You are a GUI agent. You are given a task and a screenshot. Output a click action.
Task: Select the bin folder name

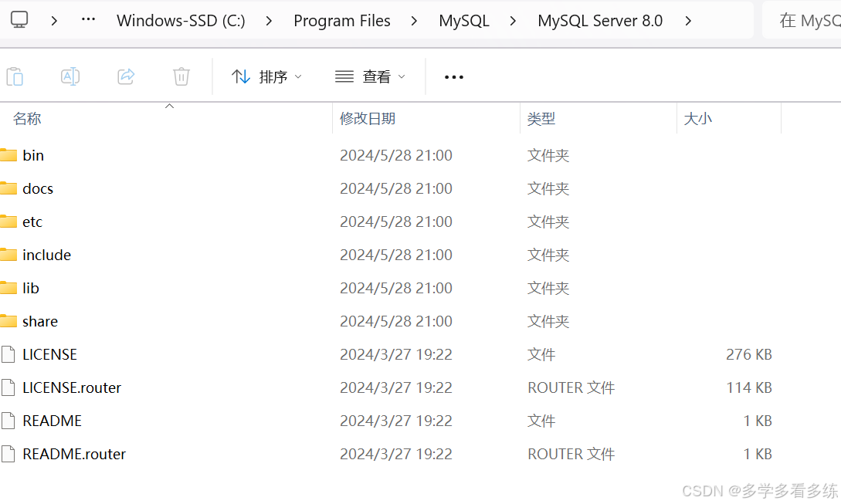pyautogui.click(x=33, y=155)
